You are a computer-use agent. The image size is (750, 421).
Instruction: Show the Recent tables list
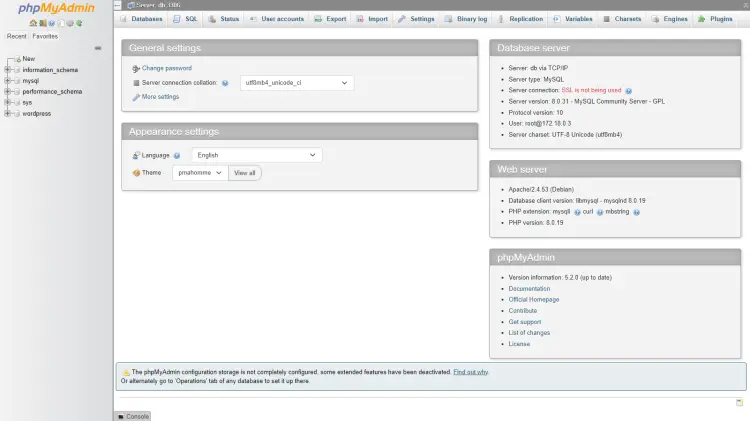click(17, 36)
